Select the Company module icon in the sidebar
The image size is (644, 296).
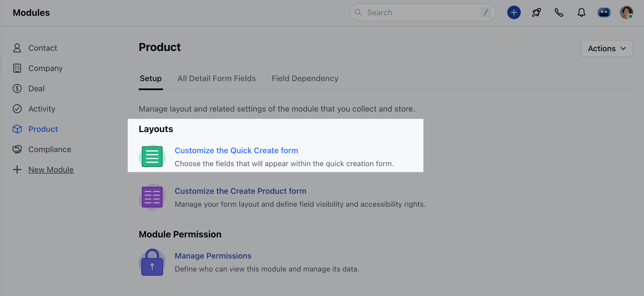(x=17, y=68)
